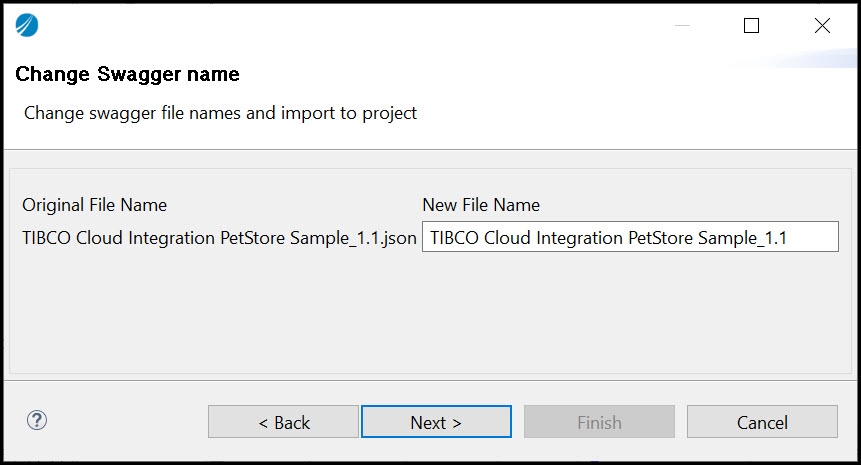861x465 pixels.
Task: Go to previous step with Back button
Action: 283,422
